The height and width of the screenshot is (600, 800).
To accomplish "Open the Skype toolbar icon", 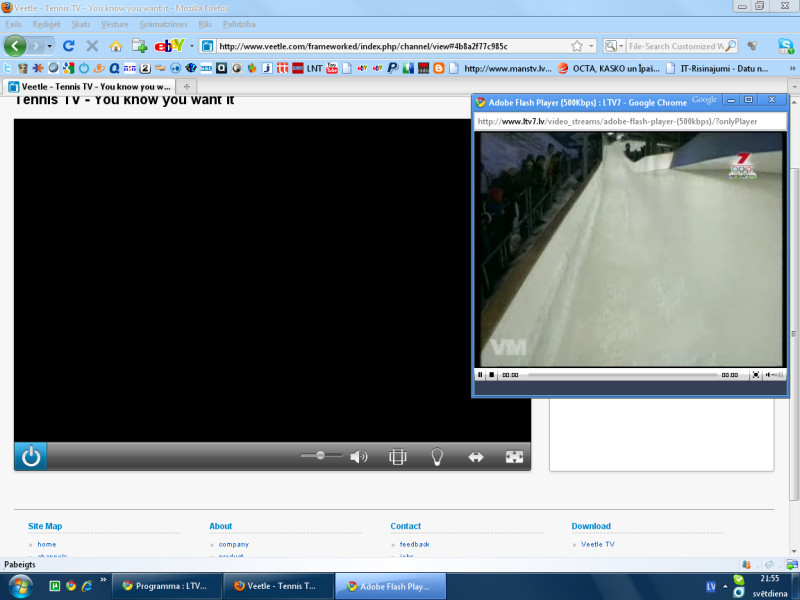I will 786,46.
